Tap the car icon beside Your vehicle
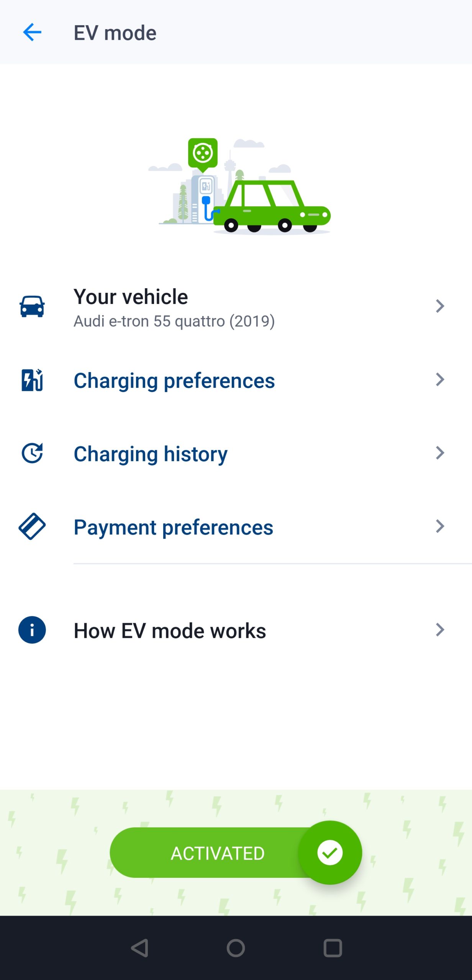Viewport: 472px width, 980px height. 32,306
